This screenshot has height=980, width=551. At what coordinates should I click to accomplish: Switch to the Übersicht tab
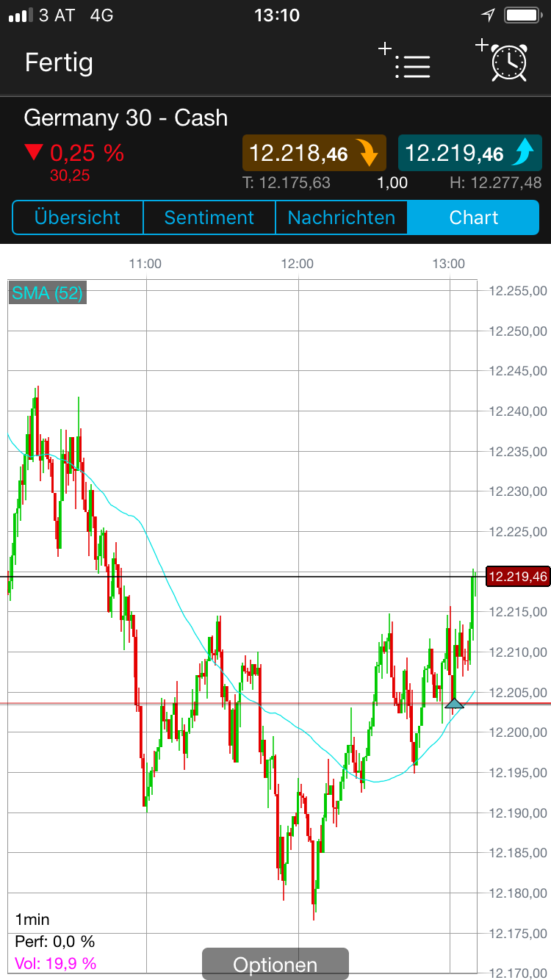click(x=77, y=217)
